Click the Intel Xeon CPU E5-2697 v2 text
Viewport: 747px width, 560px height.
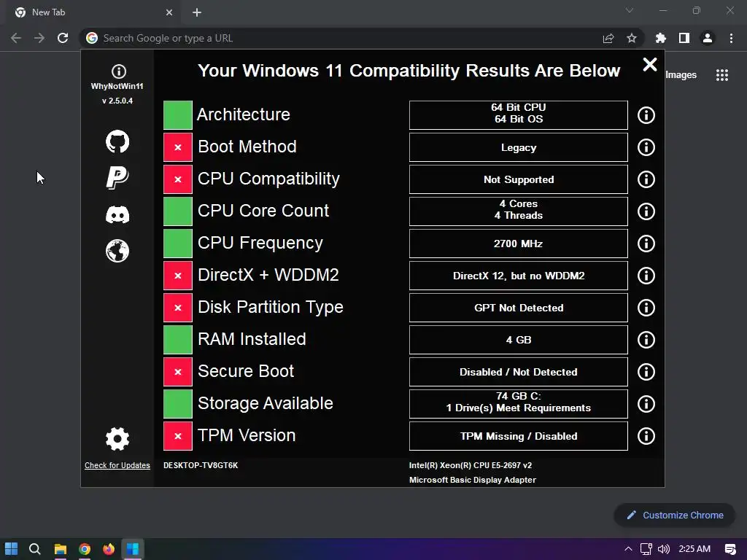click(471, 465)
